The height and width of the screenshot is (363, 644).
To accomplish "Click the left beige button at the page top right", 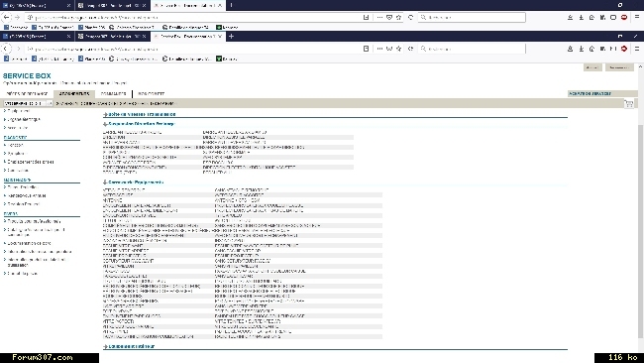I will (x=592, y=67).
